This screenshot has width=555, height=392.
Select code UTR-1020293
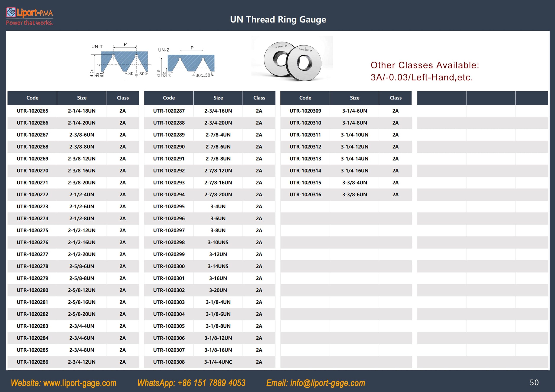169,183
